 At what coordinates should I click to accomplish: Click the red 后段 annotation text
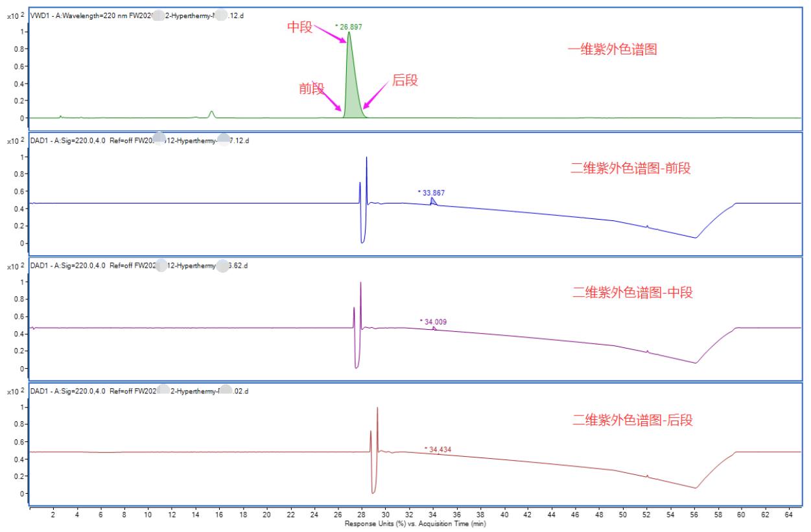(x=405, y=80)
